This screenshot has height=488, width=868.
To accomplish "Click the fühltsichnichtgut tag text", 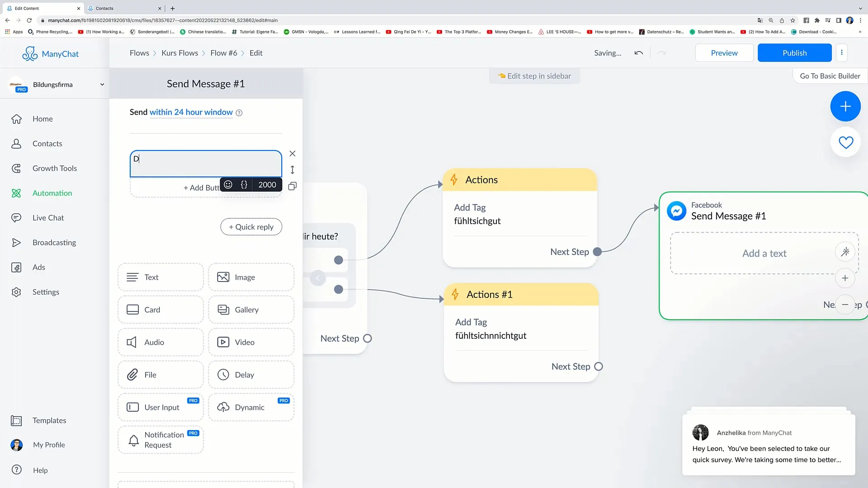I will click(491, 336).
